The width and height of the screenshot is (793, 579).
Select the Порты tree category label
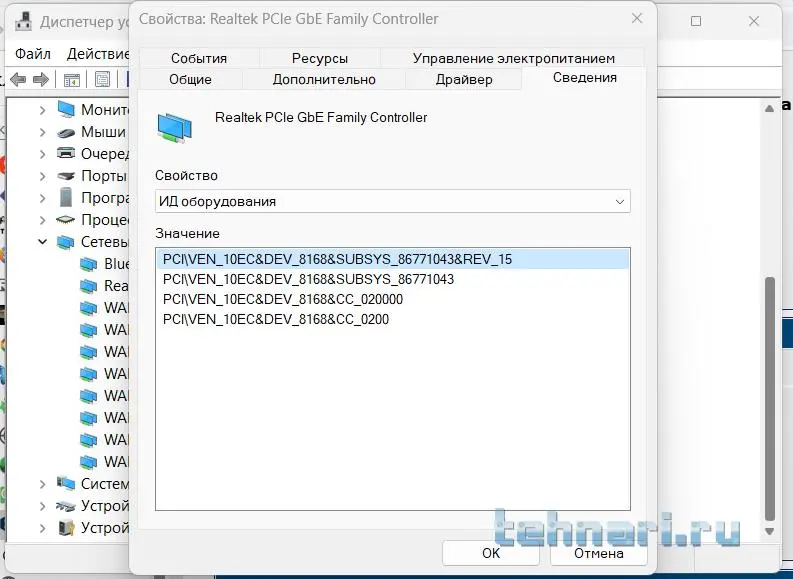[104, 176]
